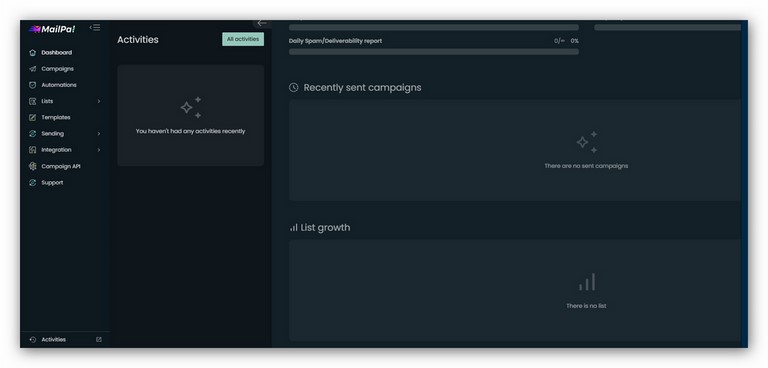The width and height of the screenshot is (768, 368).
Task: Click the Automations shield icon
Action: [x=33, y=85]
